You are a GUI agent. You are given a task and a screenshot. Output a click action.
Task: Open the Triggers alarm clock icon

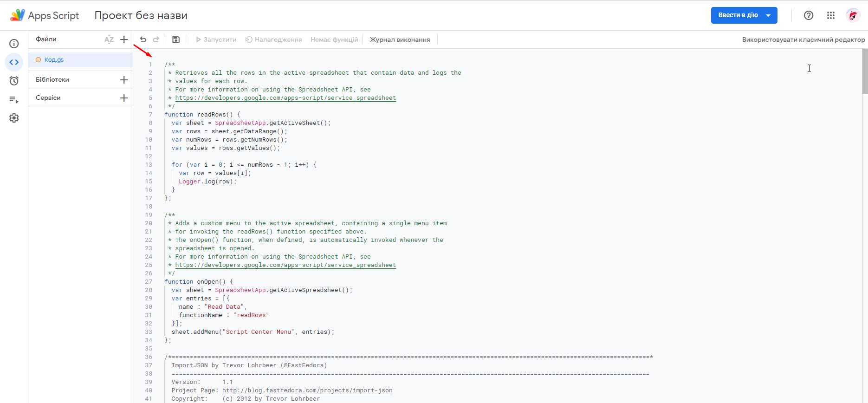pyautogui.click(x=14, y=81)
